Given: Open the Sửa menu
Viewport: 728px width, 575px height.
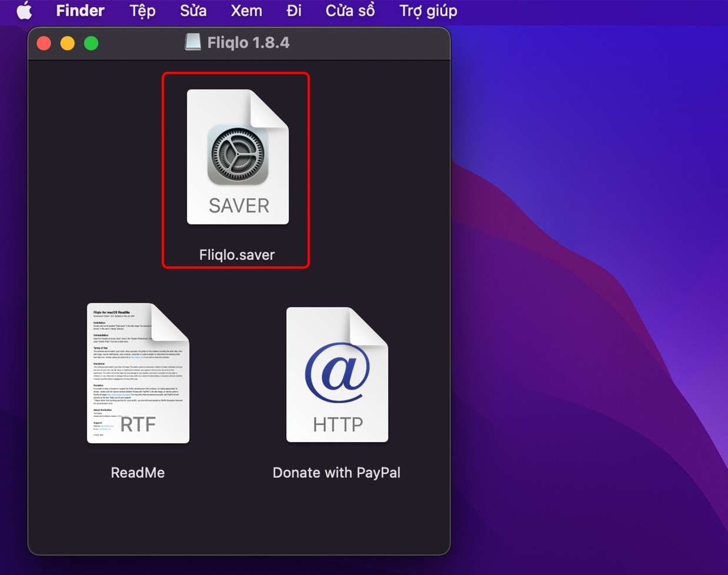Looking at the screenshot, I should [x=193, y=11].
